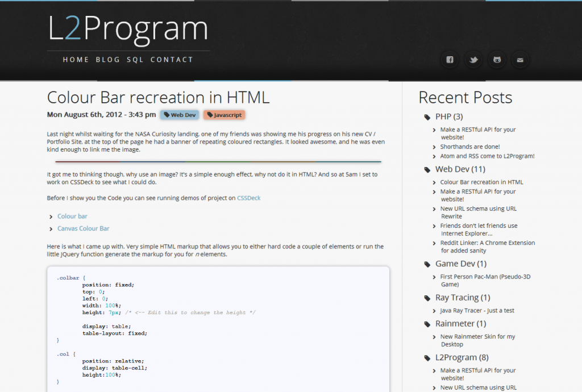Click the tag icon beside PHP (3)
Screen dimensions: 582x392
(427, 117)
